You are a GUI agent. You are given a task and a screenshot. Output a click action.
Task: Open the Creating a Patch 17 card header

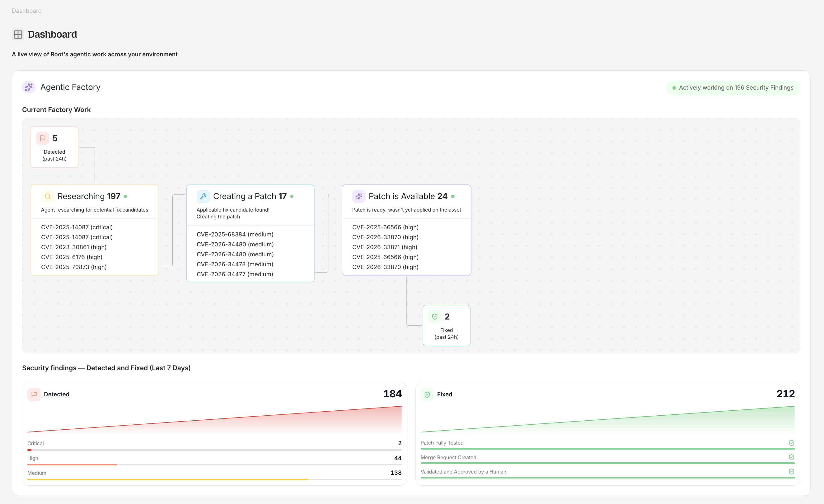(x=250, y=205)
